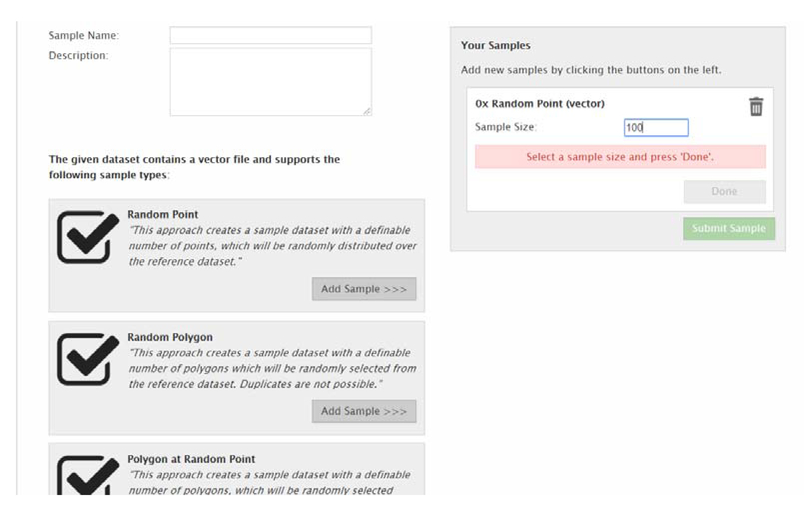
Task: Click the Random Polygon checkmark icon
Action: (x=88, y=359)
